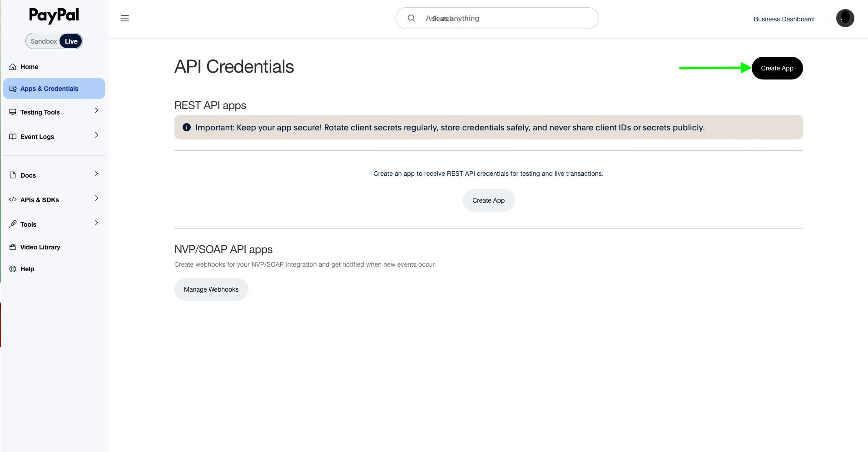Go to Home in sidebar
This screenshot has height=452, width=868.
point(54,67)
